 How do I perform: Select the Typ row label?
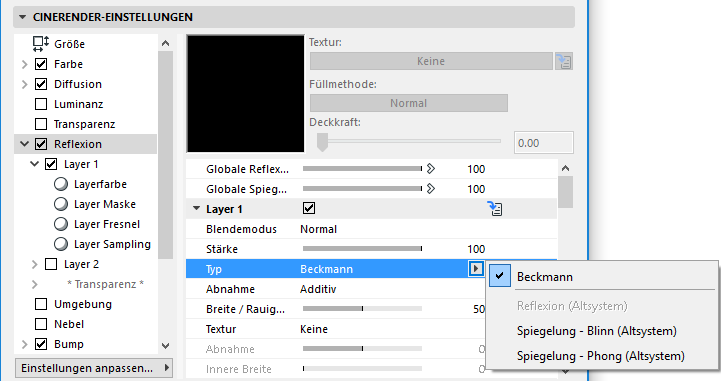(x=214, y=269)
